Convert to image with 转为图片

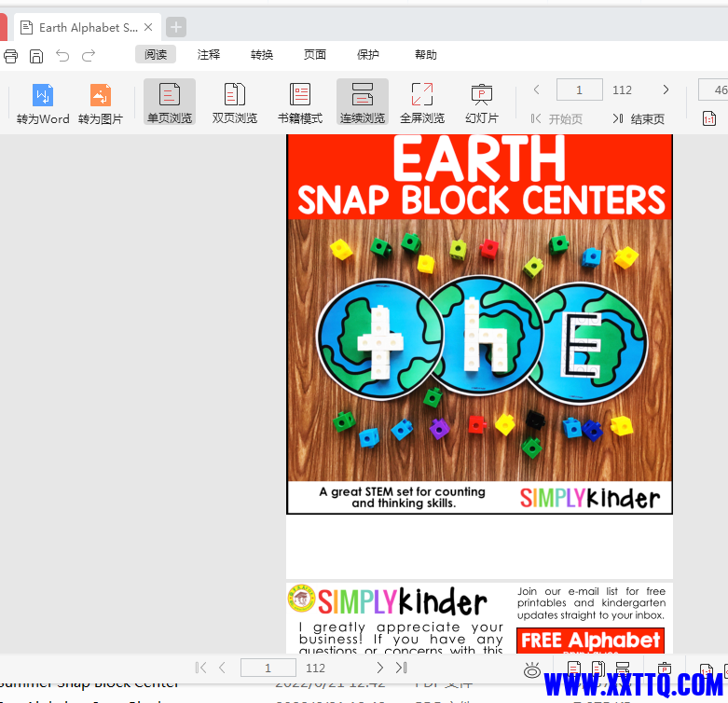[101, 103]
